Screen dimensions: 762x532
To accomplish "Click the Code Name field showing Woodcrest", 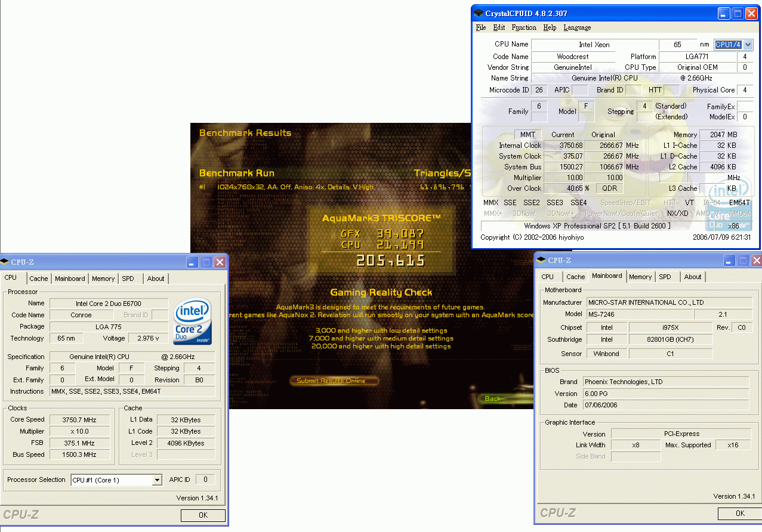I will click(573, 57).
